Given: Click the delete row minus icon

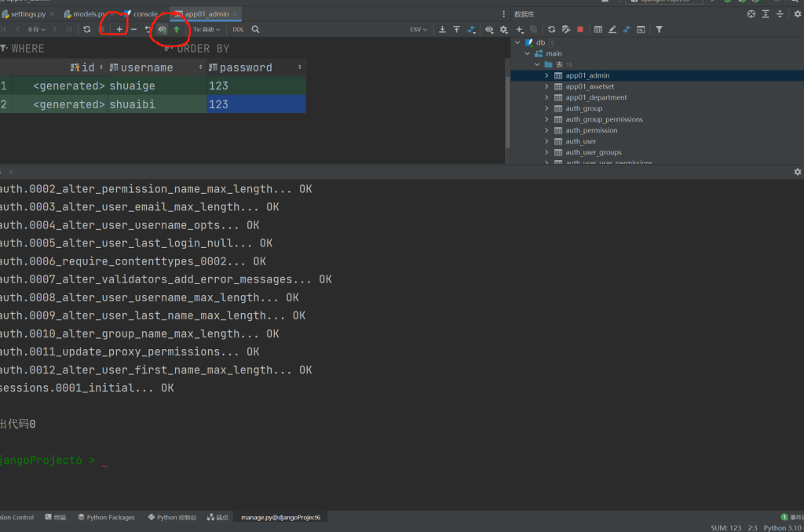Looking at the screenshot, I should (x=134, y=29).
